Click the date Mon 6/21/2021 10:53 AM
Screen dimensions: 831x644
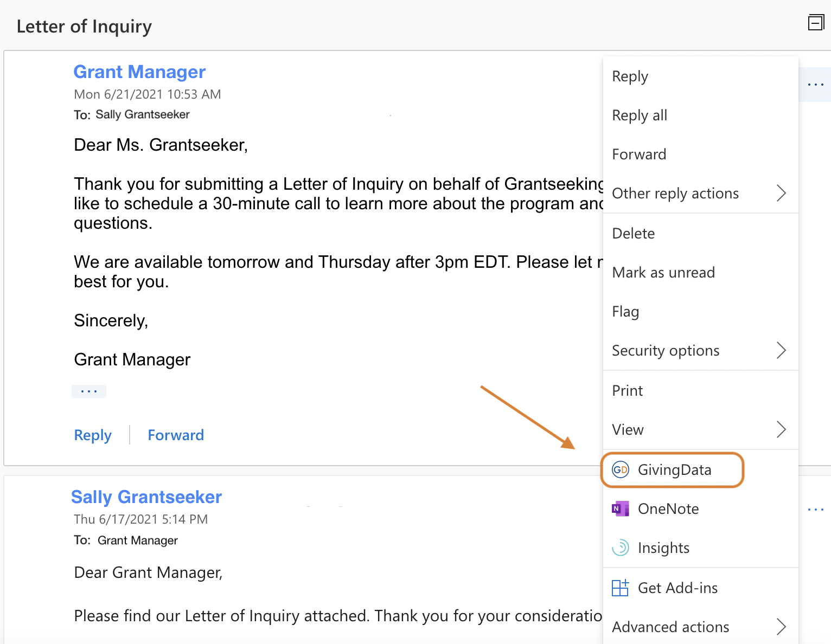click(148, 94)
